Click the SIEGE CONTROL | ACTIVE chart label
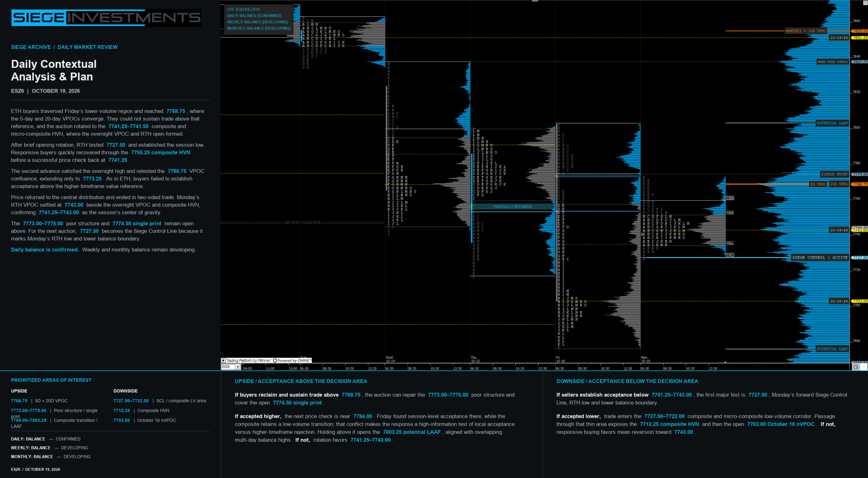Image resolution: width=868 pixels, height=478 pixels. 820,257
